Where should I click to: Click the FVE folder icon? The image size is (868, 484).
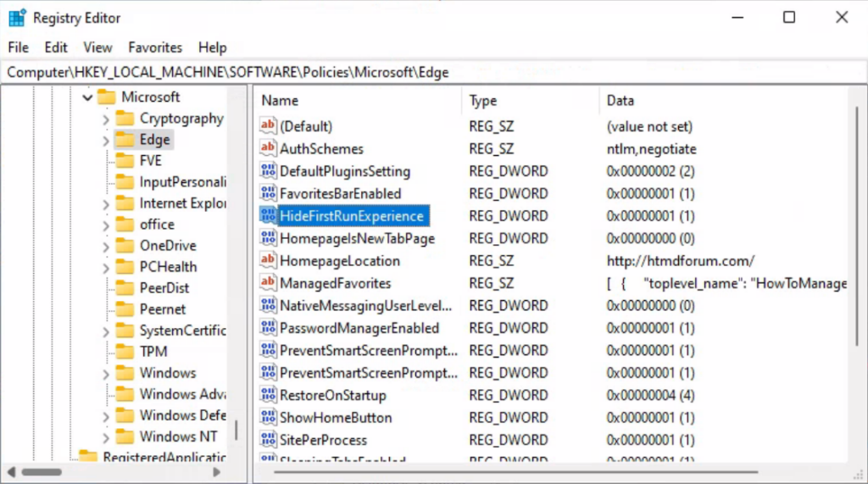point(125,160)
